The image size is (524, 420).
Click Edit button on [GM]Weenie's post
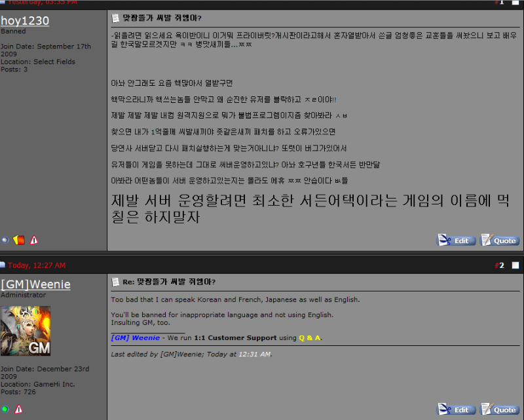(456, 410)
